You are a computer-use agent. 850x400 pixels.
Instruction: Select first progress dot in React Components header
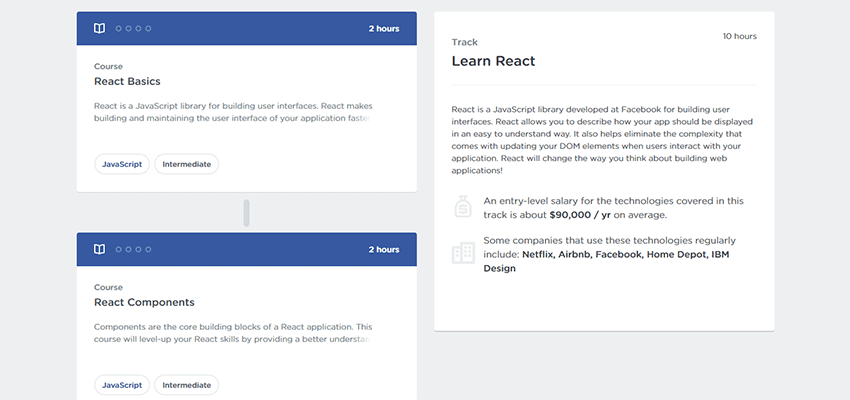click(x=119, y=249)
